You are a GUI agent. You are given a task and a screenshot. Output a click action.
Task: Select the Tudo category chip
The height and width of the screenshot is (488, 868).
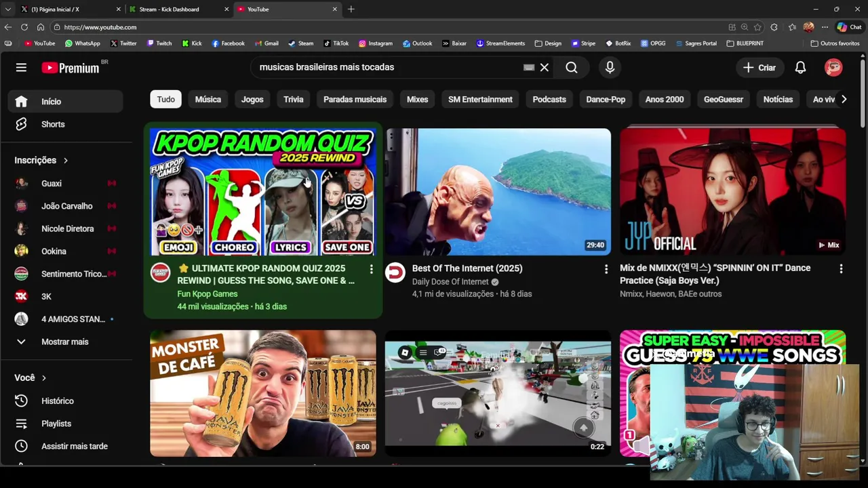click(166, 100)
